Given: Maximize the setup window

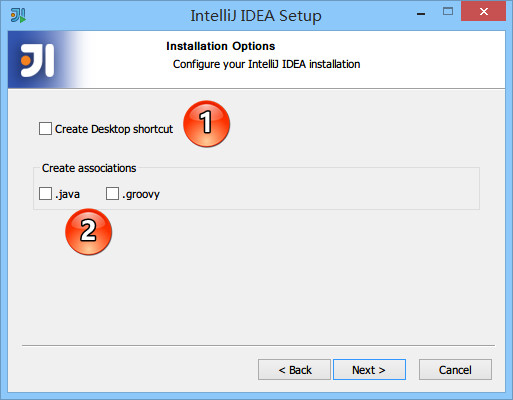Looking at the screenshot, I should pyautogui.click(x=448, y=12).
